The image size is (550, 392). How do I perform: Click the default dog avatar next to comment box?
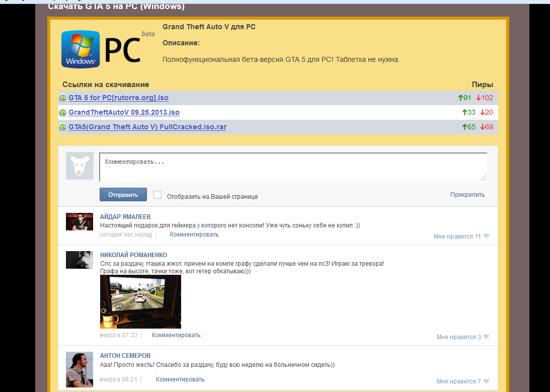click(x=80, y=166)
